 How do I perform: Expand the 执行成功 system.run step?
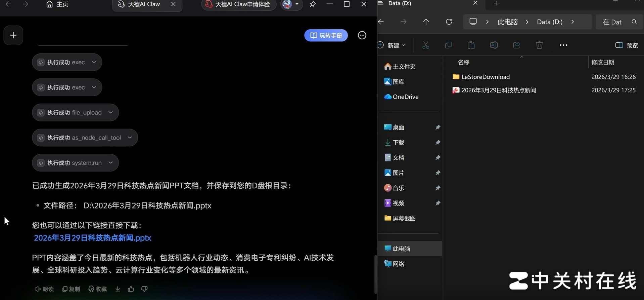click(x=76, y=163)
